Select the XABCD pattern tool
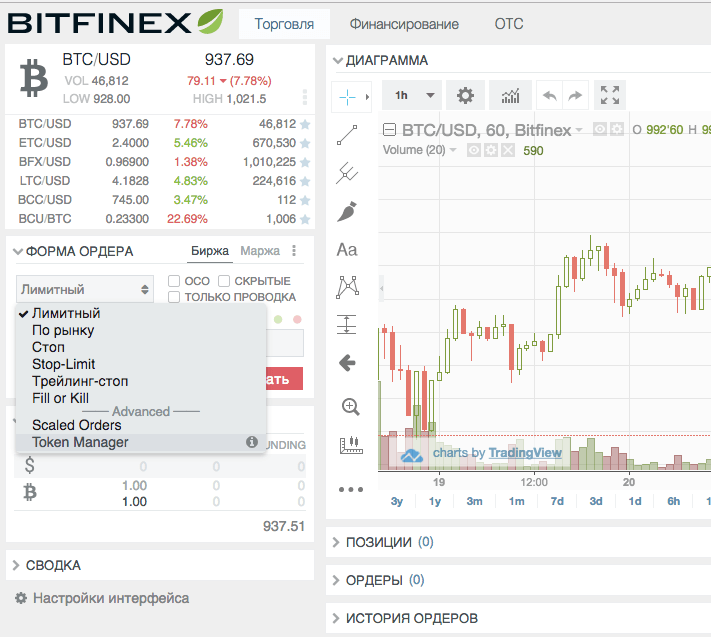Viewport: 711px width, 637px height. pos(347,287)
